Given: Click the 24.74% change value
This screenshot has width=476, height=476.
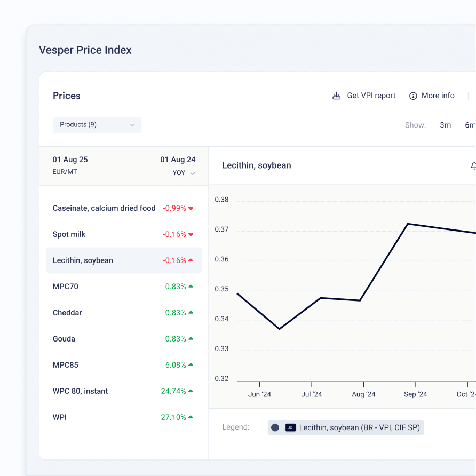Looking at the screenshot, I should point(173,391).
